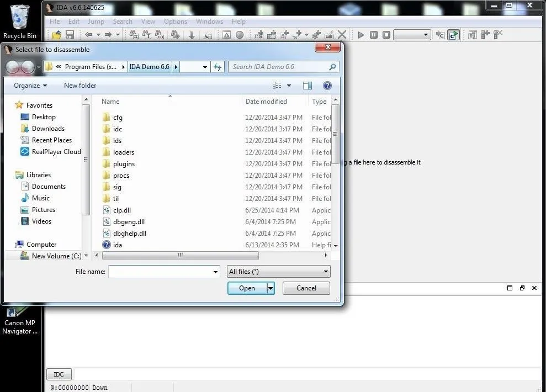The height and width of the screenshot is (392, 546).
Task: Start debugger with the play icon
Action: (x=361, y=35)
